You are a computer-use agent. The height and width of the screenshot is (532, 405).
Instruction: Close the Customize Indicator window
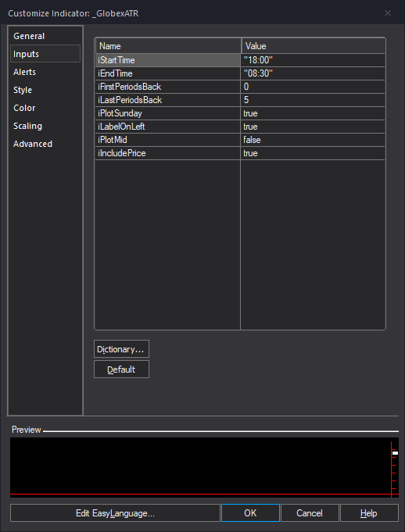[387, 13]
